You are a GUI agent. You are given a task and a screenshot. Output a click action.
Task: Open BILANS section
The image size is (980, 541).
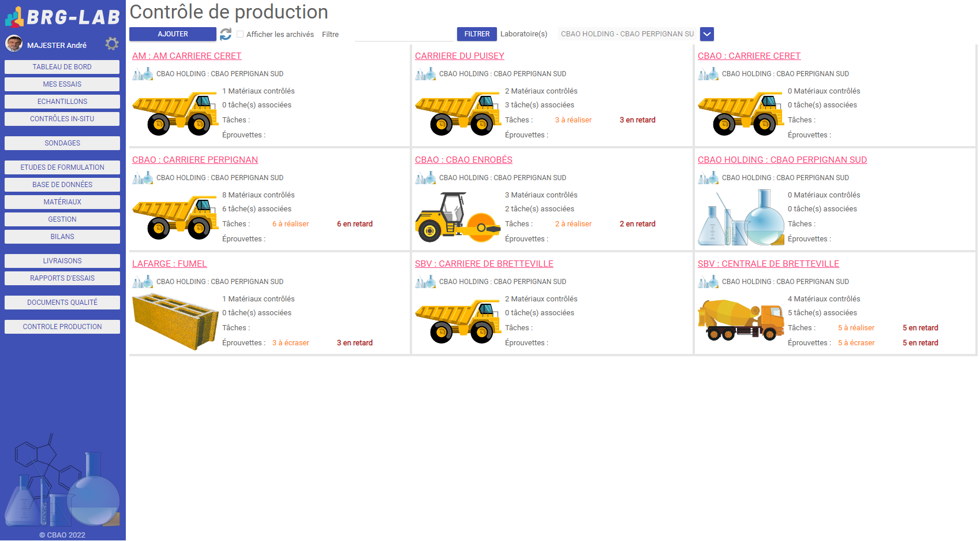pyautogui.click(x=62, y=237)
